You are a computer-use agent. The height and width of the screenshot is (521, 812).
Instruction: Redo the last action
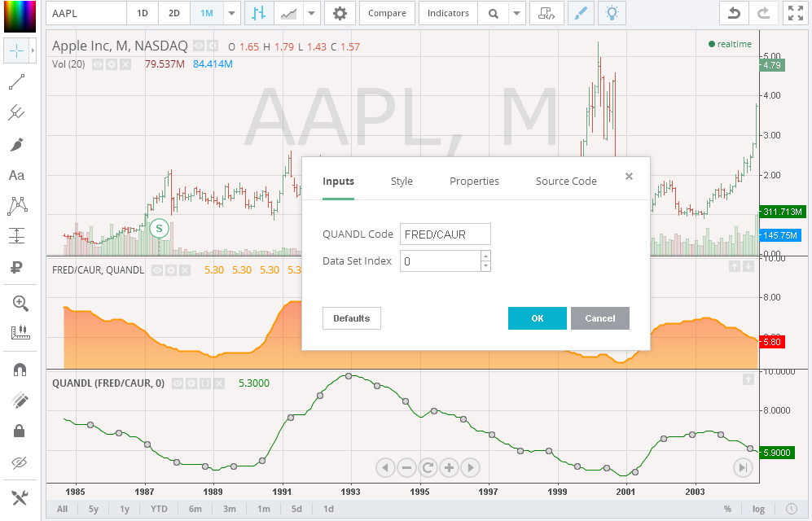(x=763, y=14)
